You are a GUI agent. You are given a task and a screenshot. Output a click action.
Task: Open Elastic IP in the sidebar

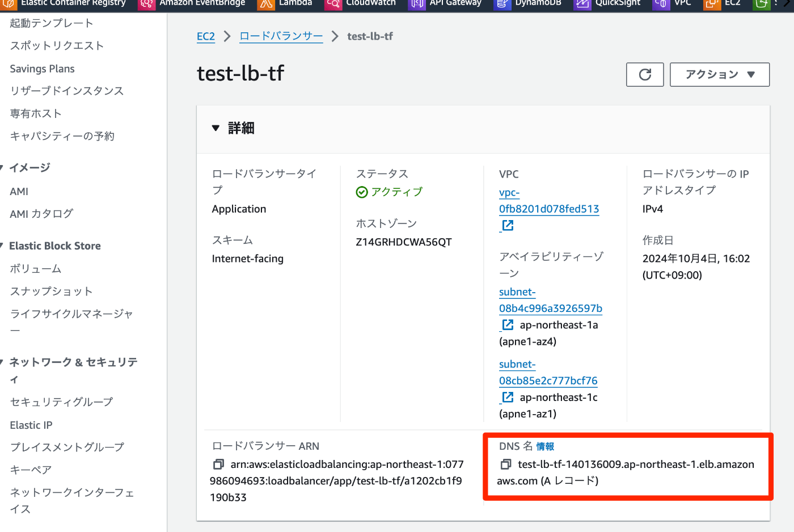31,425
